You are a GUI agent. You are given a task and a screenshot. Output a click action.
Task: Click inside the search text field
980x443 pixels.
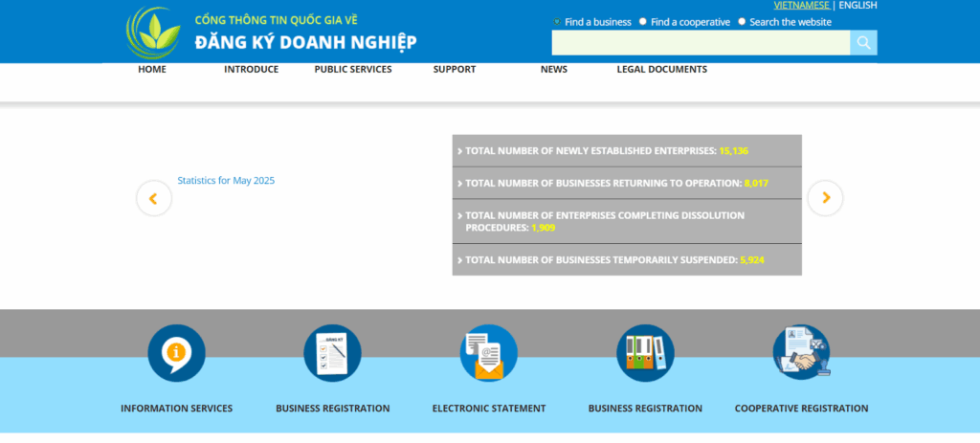(701, 42)
